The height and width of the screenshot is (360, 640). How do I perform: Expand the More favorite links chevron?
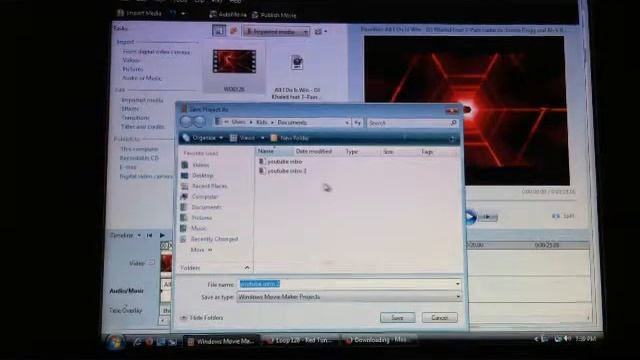pos(210,250)
